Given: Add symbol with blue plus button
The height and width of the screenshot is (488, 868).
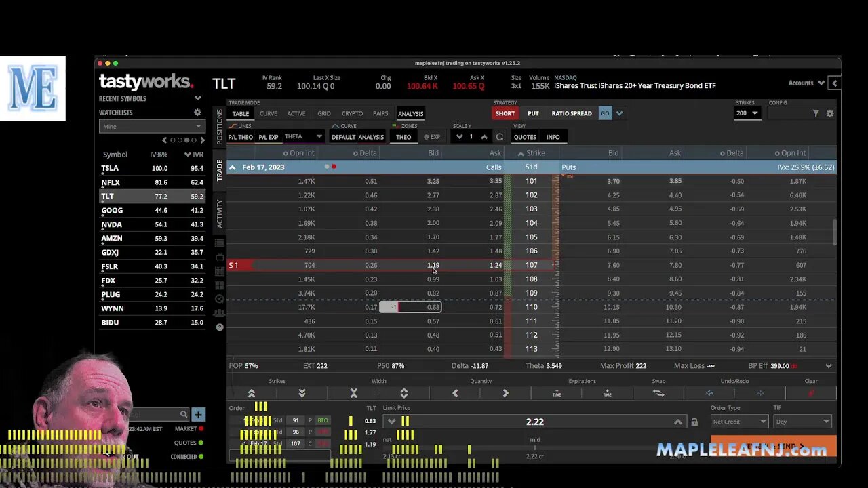Looking at the screenshot, I should pos(198,414).
